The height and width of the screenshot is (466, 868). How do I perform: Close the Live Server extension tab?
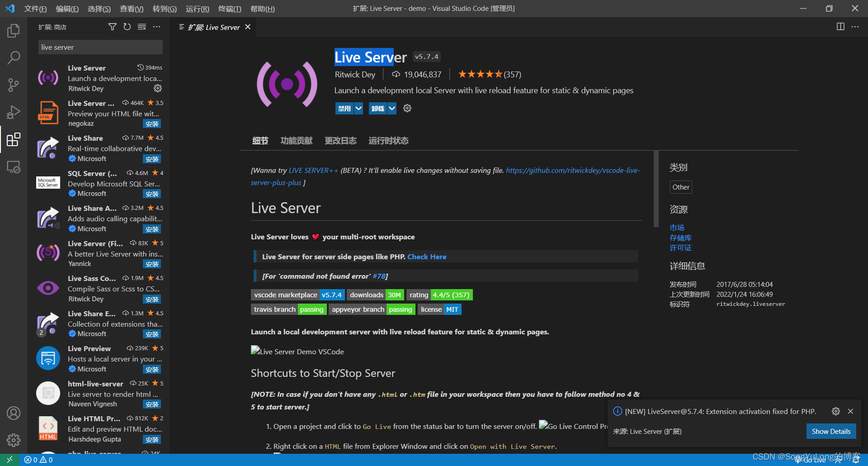(x=248, y=27)
